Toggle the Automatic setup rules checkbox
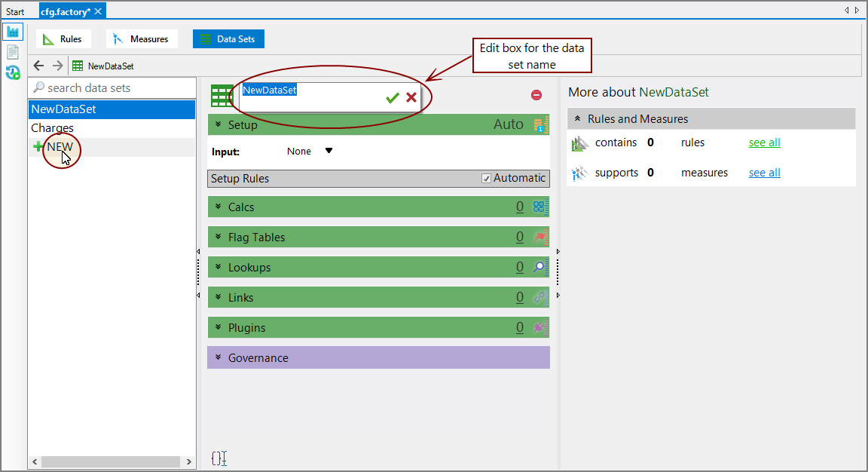 pyautogui.click(x=486, y=179)
